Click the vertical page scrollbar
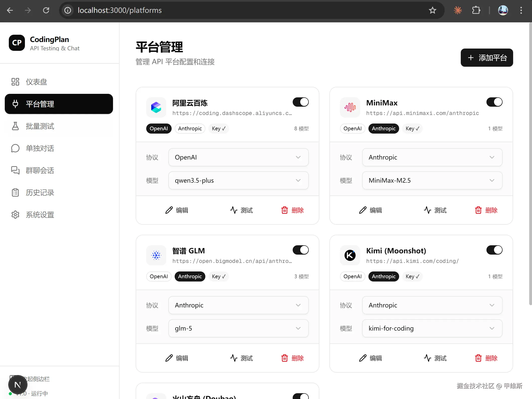The height and width of the screenshot is (399, 532). (530, 164)
